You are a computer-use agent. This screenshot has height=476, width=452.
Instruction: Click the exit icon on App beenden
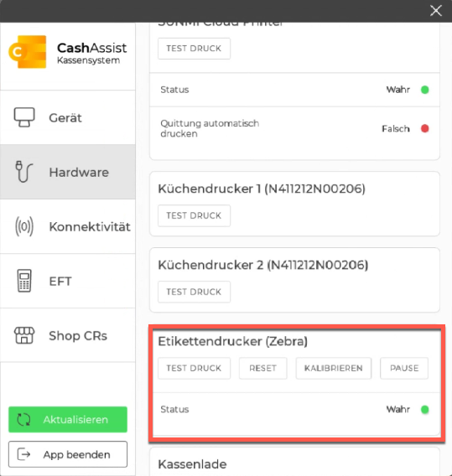[23, 454]
